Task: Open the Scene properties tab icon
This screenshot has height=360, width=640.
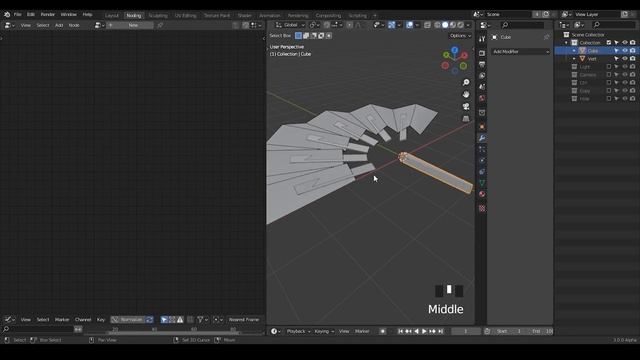Action: click(482, 87)
